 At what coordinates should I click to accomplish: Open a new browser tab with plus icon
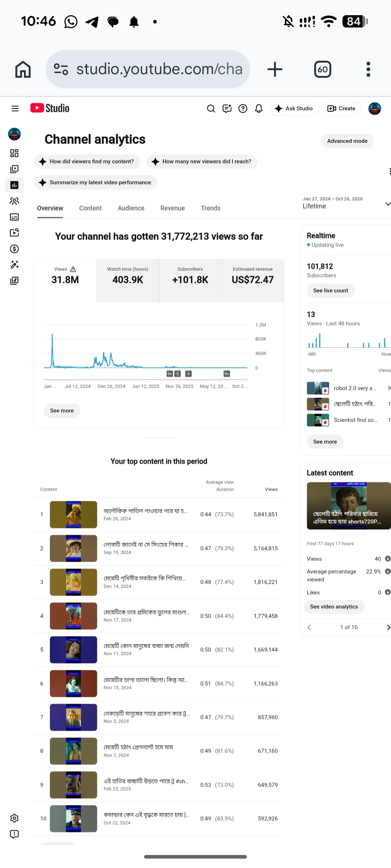[275, 69]
